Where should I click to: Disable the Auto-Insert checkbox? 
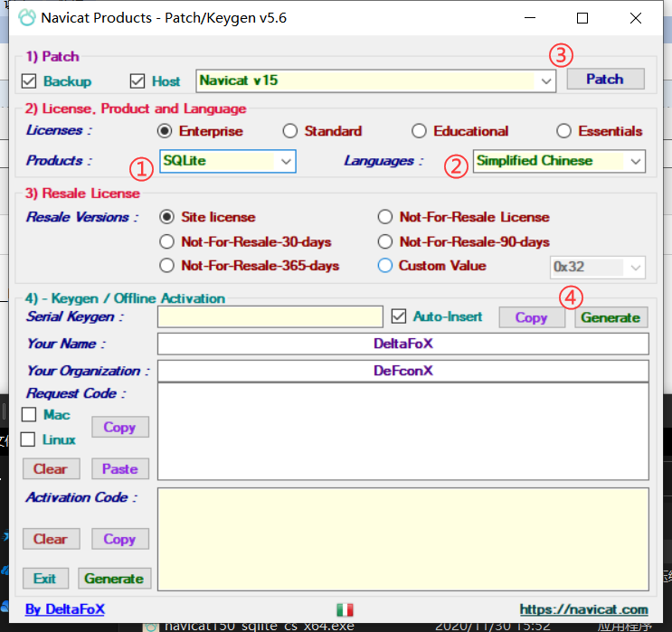click(399, 316)
